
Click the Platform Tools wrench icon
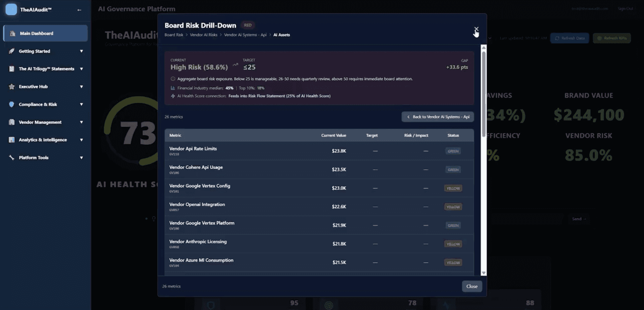(x=12, y=157)
